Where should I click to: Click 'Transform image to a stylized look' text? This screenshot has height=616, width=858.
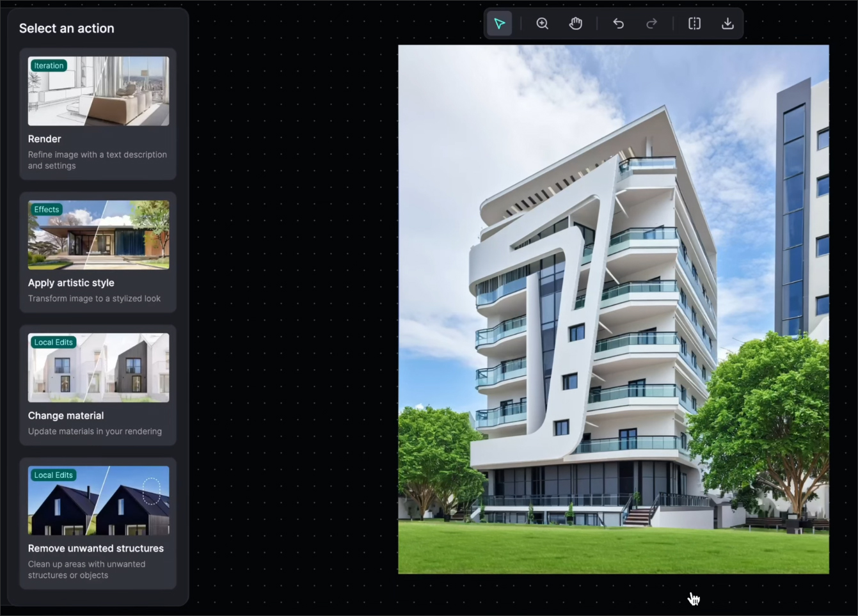click(94, 299)
